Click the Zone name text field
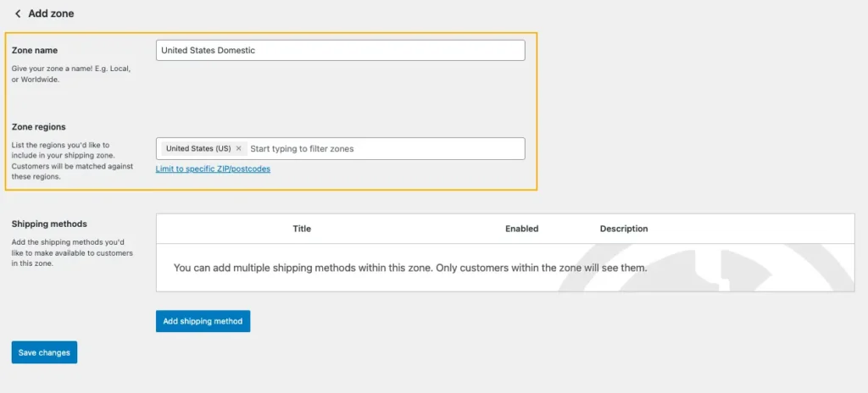The height and width of the screenshot is (393, 868). (340, 50)
